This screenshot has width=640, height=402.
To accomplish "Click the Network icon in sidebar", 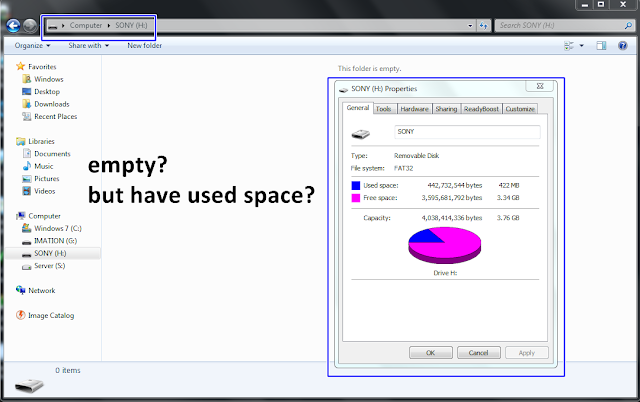I will pyautogui.click(x=20, y=290).
